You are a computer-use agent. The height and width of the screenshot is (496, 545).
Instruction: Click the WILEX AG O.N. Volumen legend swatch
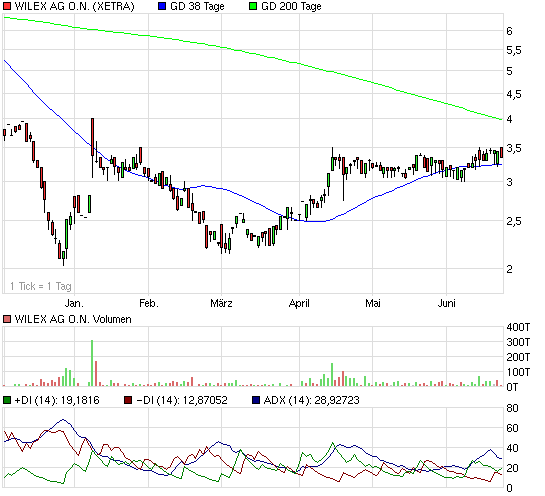[7, 319]
